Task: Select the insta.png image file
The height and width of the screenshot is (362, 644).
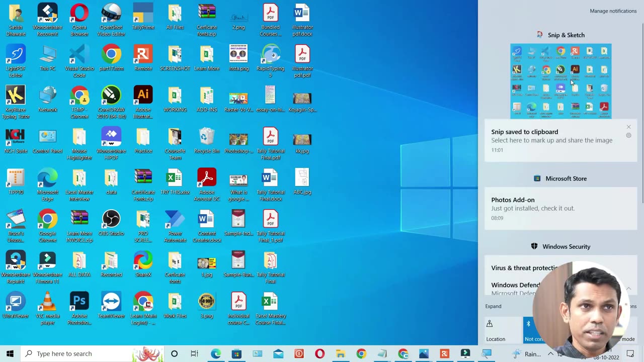Action: (x=238, y=58)
